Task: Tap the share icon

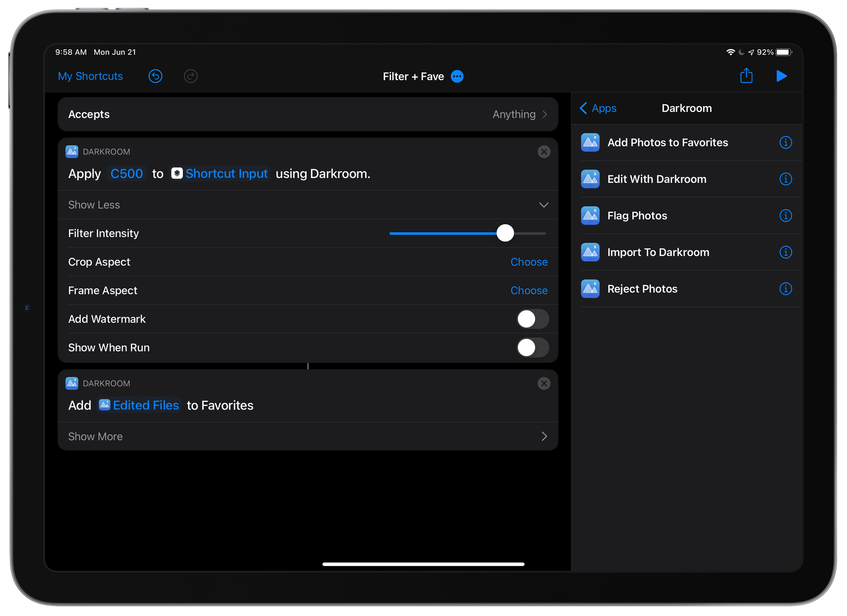Action: [x=747, y=76]
